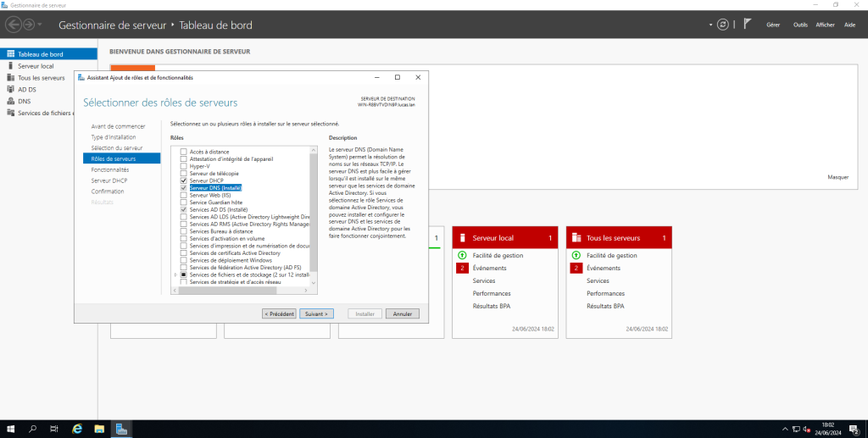Open the notifications flag icon

click(747, 24)
